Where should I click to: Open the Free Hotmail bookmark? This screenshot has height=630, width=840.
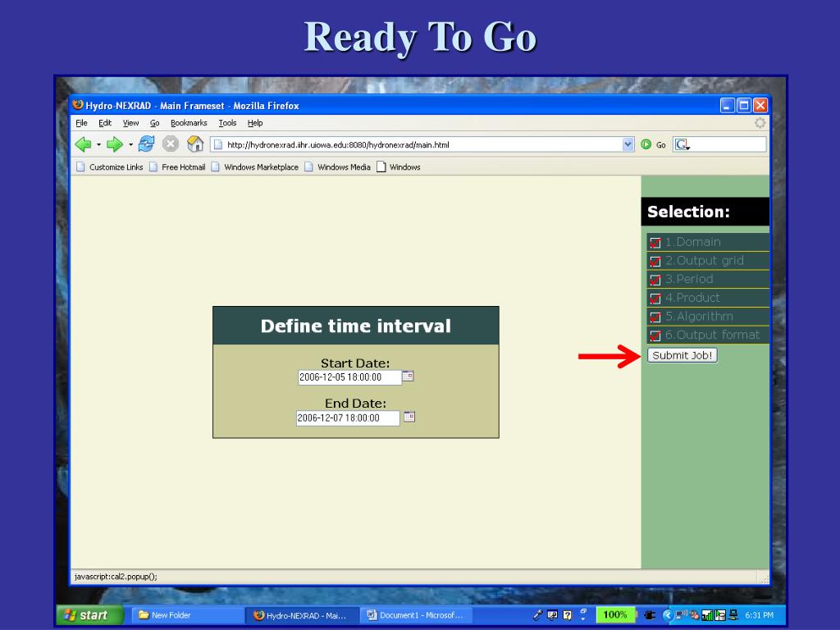point(177,167)
